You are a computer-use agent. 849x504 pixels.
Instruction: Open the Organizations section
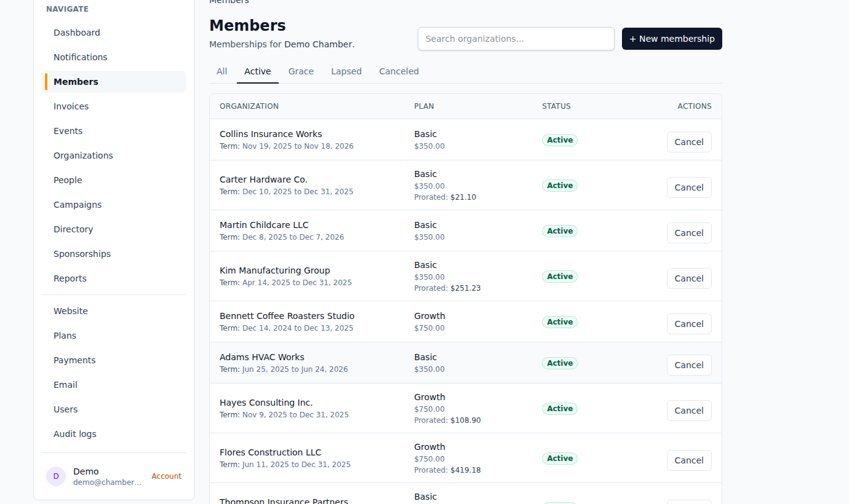click(x=83, y=155)
